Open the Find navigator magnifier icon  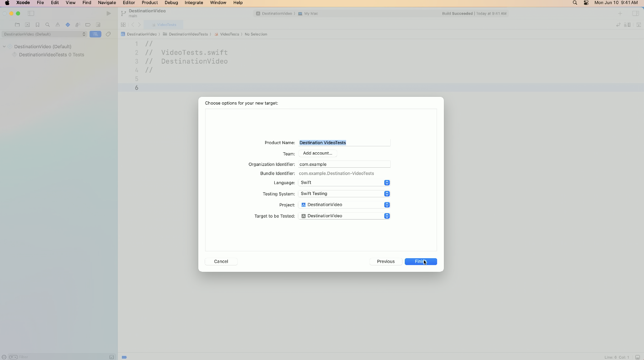point(47,25)
